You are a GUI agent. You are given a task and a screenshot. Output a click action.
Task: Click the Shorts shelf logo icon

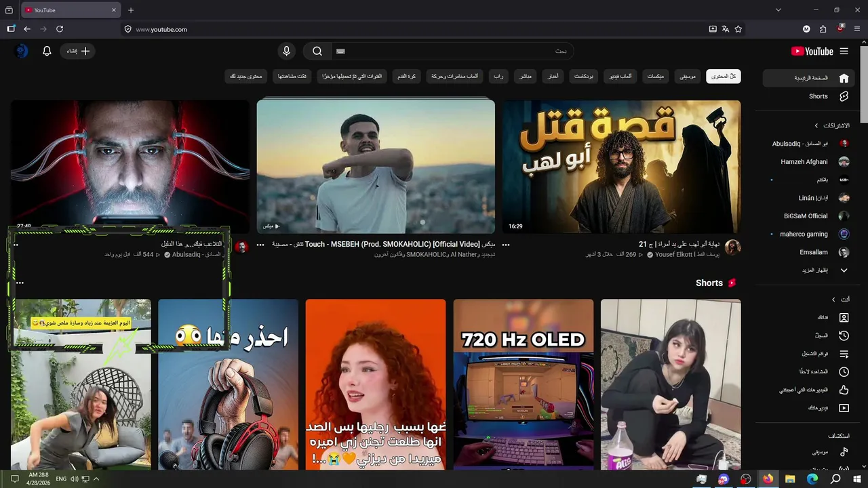point(732,283)
